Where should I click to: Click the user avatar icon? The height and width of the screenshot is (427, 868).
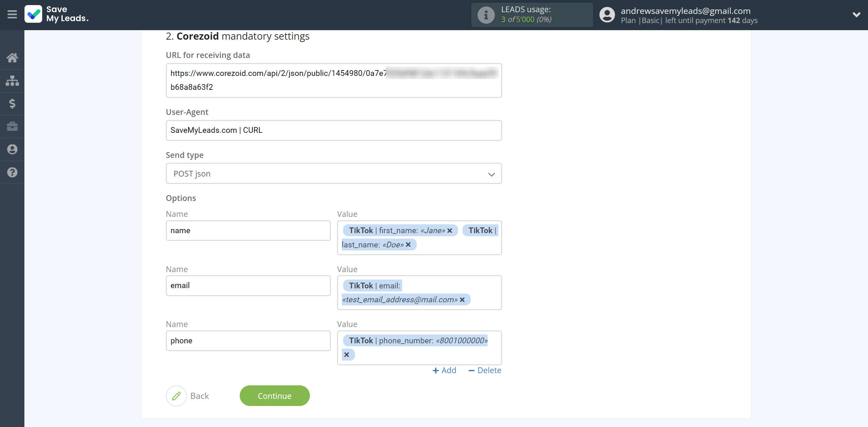pyautogui.click(x=607, y=15)
